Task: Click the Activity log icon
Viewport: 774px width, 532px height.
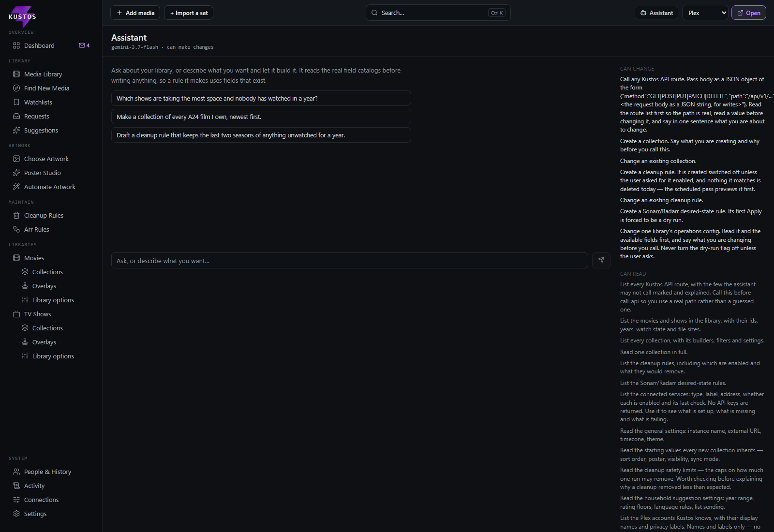Action: pos(16,486)
